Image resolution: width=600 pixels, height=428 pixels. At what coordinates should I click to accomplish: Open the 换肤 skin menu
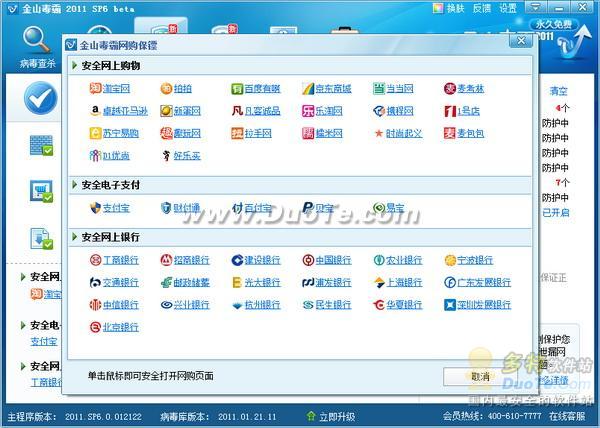[455, 8]
